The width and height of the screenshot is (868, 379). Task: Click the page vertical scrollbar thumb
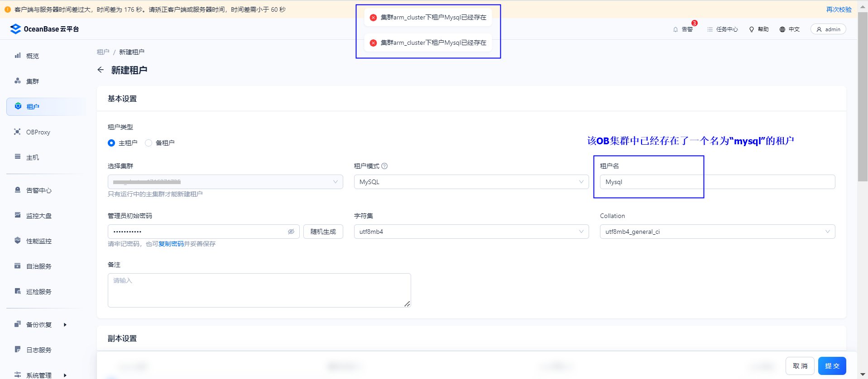[863, 97]
